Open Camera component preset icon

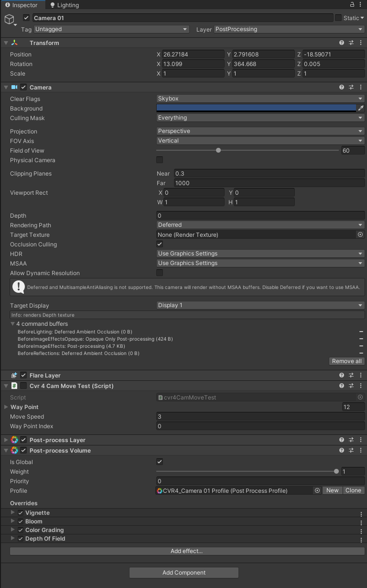[x=351, y=87]
